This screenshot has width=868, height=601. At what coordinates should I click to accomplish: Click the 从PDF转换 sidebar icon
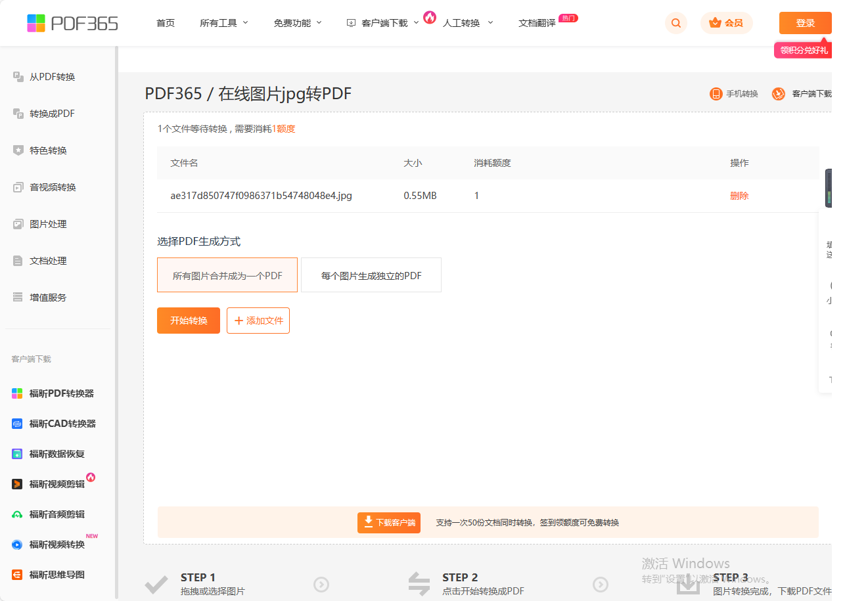point(18,77)
